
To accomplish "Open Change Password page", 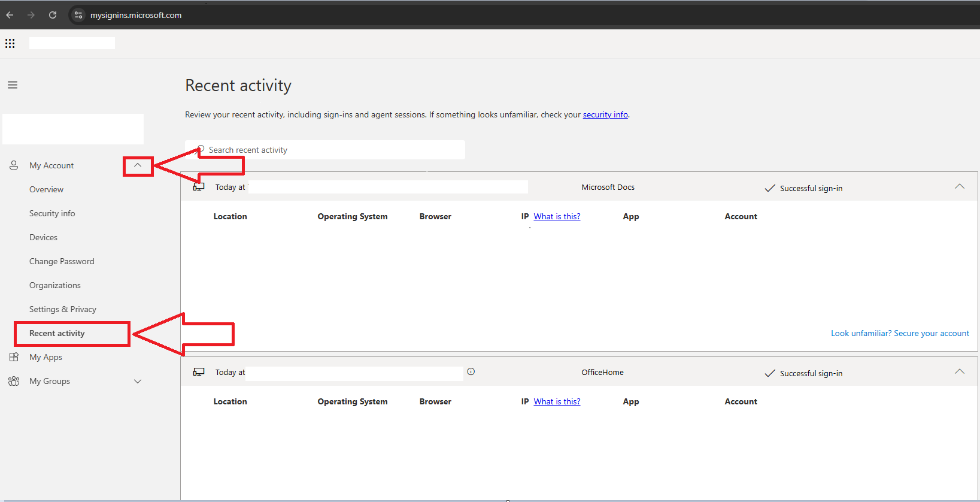I will tap(62, 261).
